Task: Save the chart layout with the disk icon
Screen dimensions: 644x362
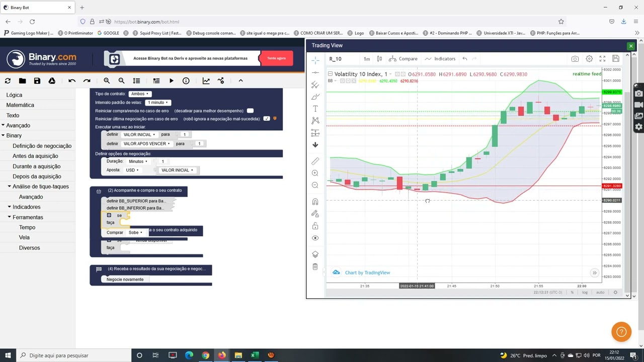Action: pyautogui.click(x=615, y=59)
